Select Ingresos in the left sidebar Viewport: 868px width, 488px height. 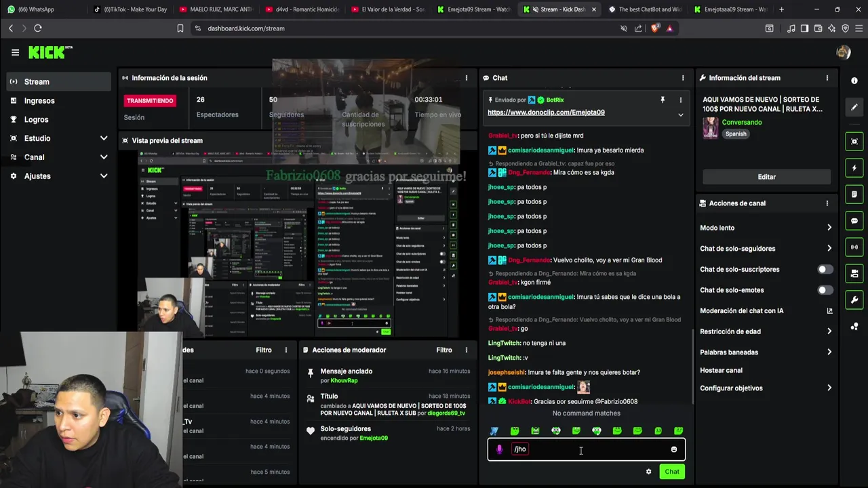[x=58, y=100]
